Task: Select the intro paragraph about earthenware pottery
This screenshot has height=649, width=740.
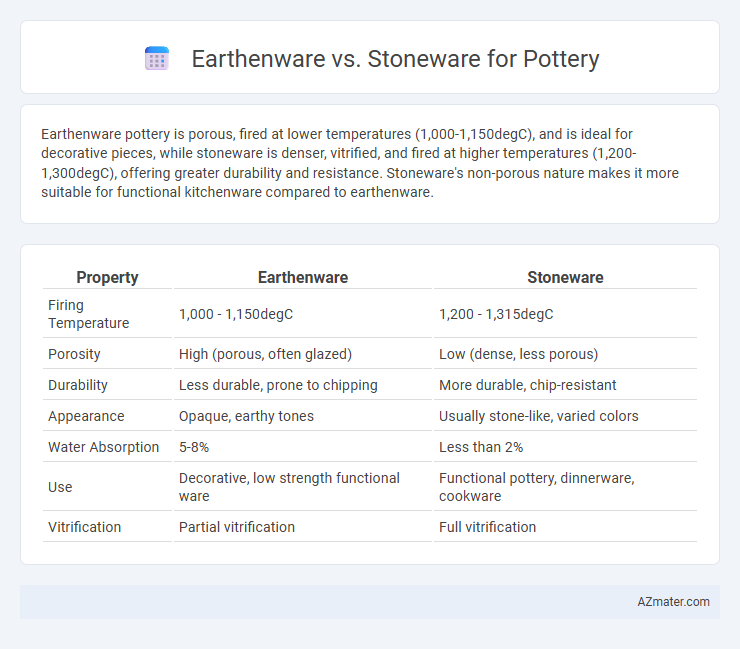Action: tap(360, 163)
